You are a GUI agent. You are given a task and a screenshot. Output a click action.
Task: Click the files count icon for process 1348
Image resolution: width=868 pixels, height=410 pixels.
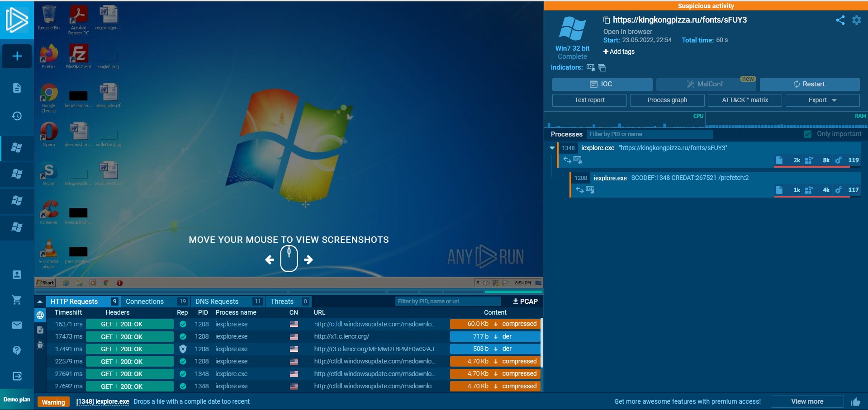tap(779, 160)
